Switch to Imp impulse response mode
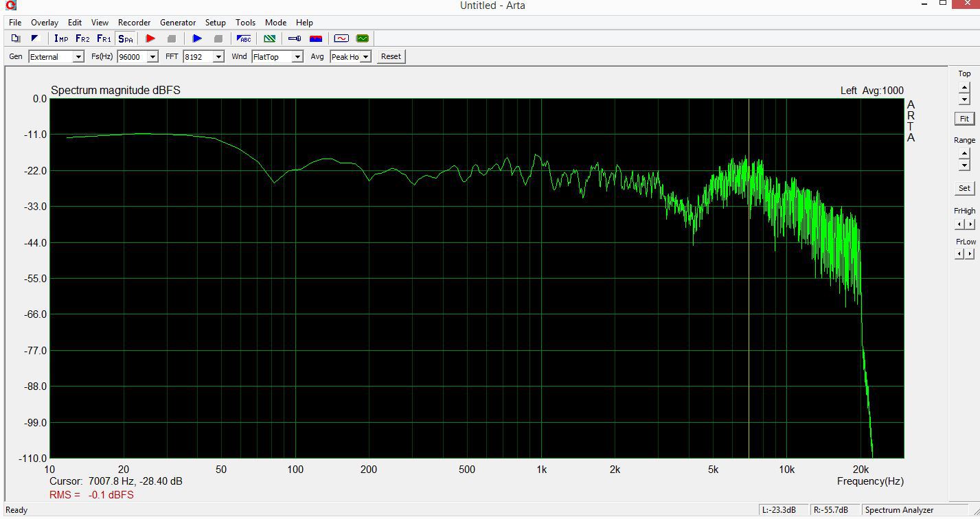 coord(61,38)
